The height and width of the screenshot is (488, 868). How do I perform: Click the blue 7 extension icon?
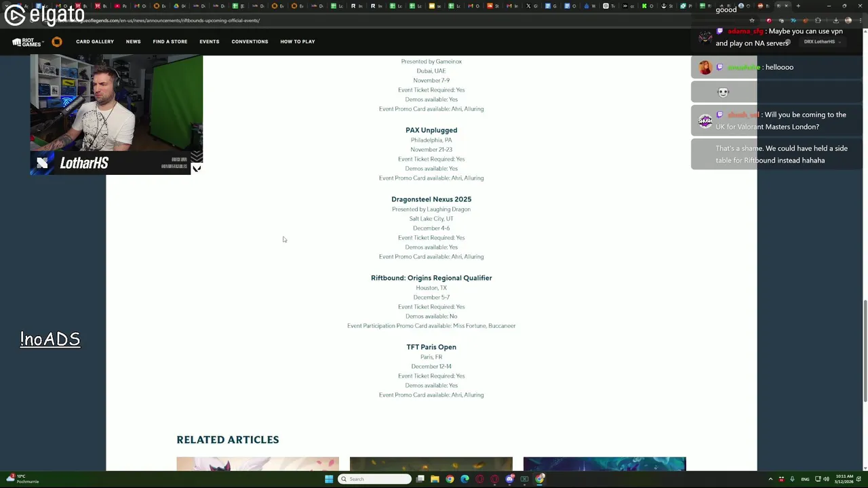(x=793, y=20)
